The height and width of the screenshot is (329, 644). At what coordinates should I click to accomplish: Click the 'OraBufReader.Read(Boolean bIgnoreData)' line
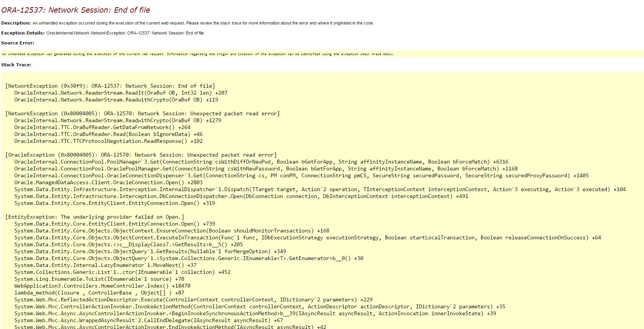point(108,134)
